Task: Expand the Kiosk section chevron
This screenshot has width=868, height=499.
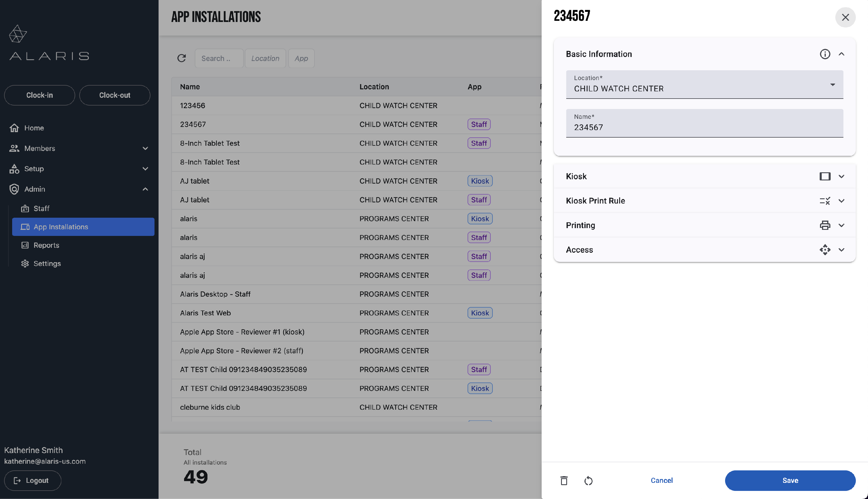Action: pyautogui.click(x=841, y=177)
